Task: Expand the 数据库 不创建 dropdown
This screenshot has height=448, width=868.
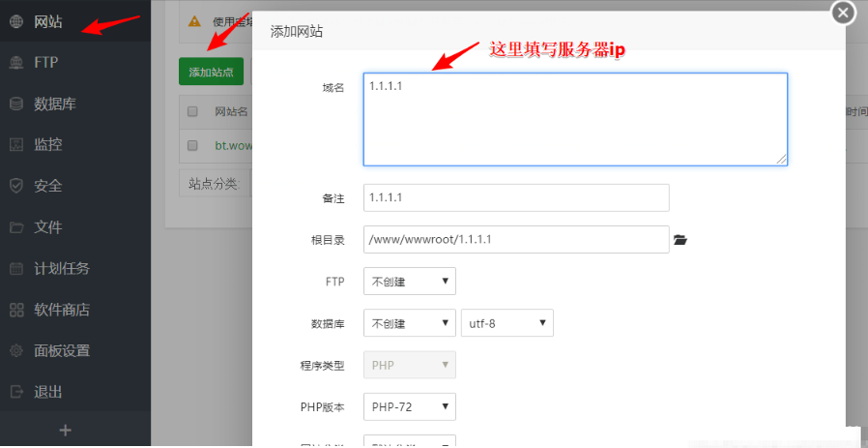Action: [410, 322]
